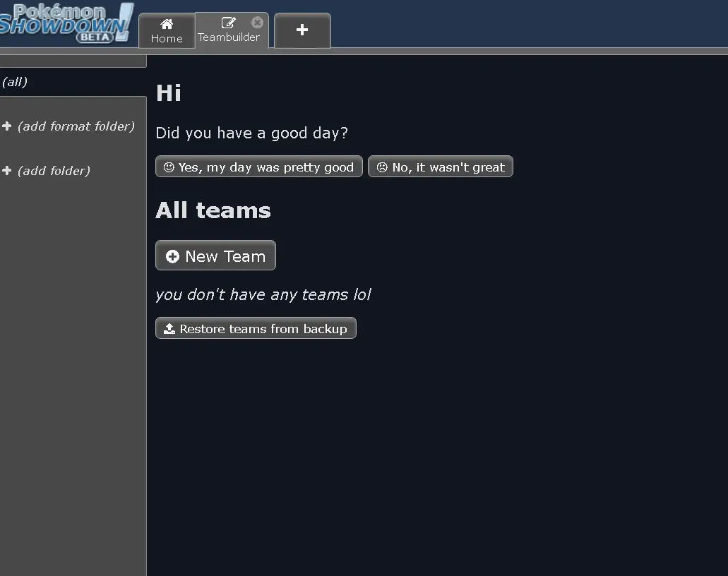The height and width of the screenshot is (576, 728).
Task: Click the plus circle icon on New Team
Action: coord(172,256)
